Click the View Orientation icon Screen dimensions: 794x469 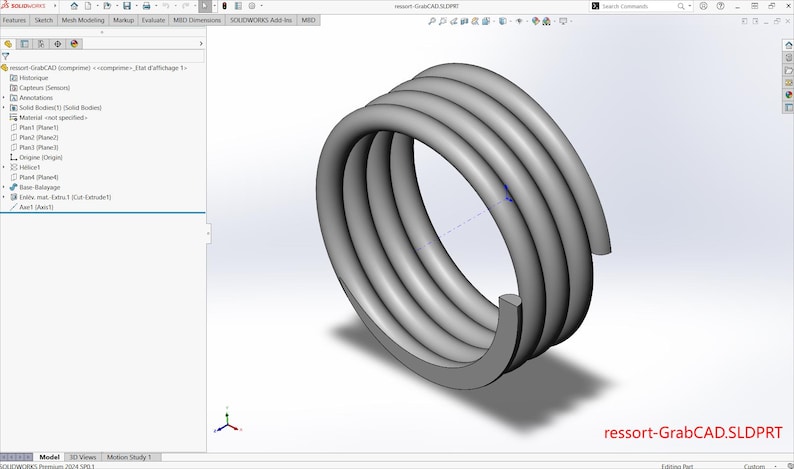[486, 21]
